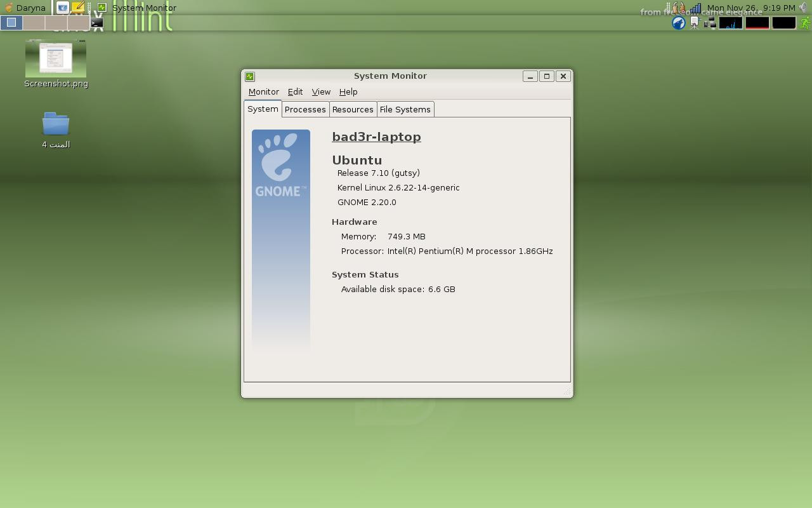Click the Hardware section heading
The height and width of the screenshot is (508, 812).
(355, 222)
